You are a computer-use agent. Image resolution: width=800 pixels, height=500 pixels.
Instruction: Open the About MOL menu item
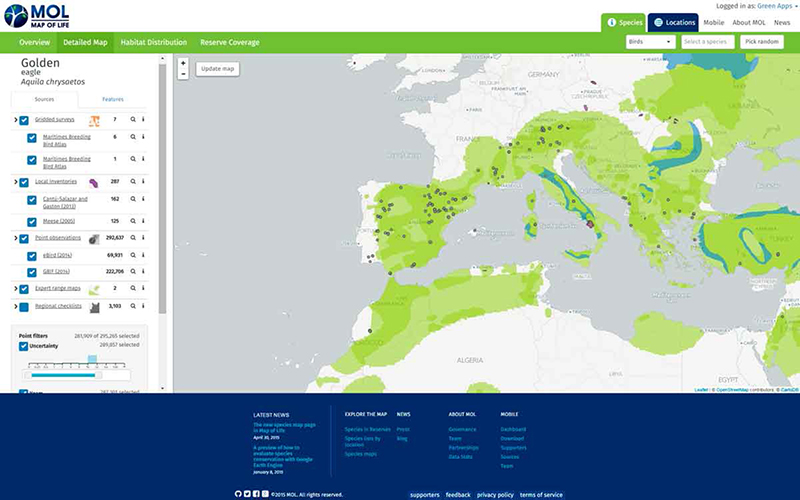748,22
